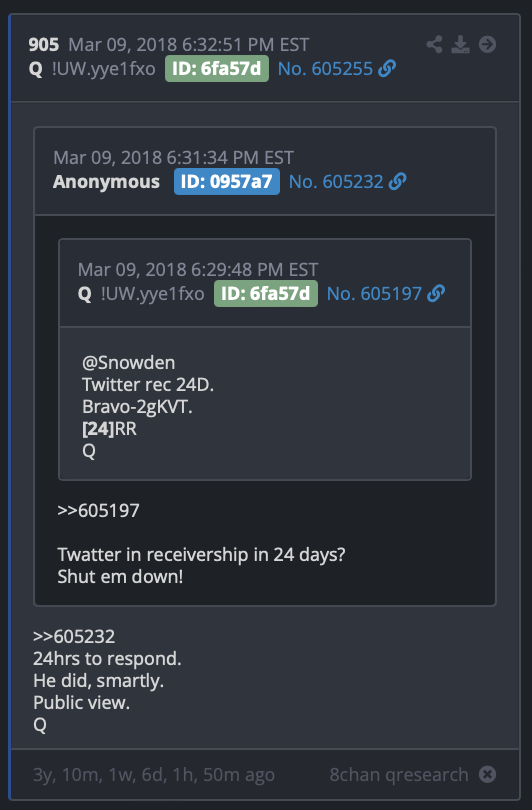The height and width of the screenshot is (810, 532).
Task: Open post link No. 605232
Action: (x=336, y=181)
